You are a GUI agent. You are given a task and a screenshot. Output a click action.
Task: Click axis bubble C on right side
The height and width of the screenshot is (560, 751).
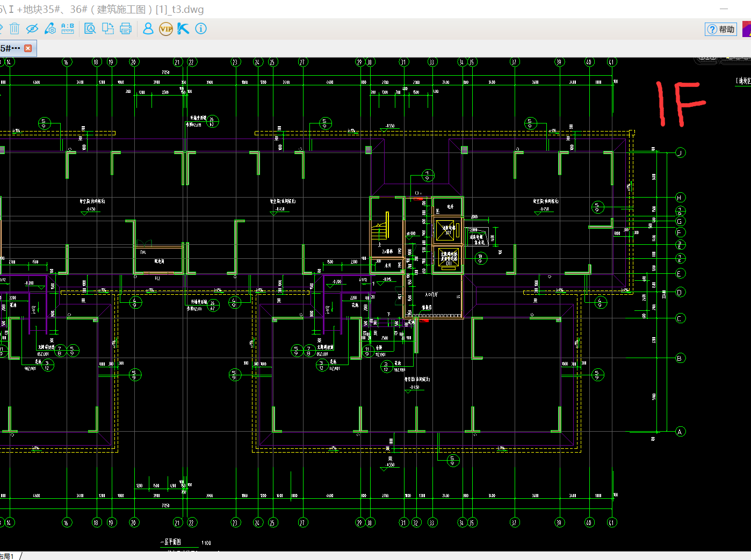coord(680,318)
